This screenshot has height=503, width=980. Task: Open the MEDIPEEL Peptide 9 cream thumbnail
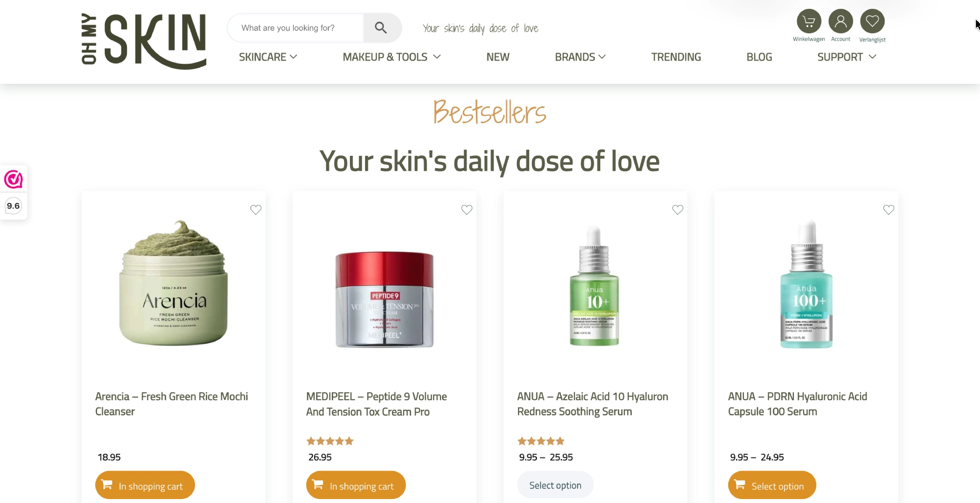[x=385, y=299]
